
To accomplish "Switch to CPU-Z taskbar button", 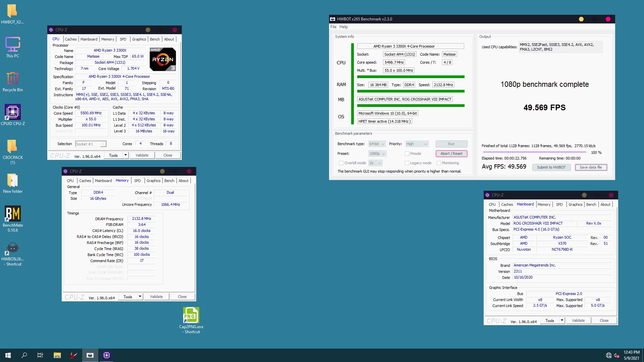I will (107, 355).
